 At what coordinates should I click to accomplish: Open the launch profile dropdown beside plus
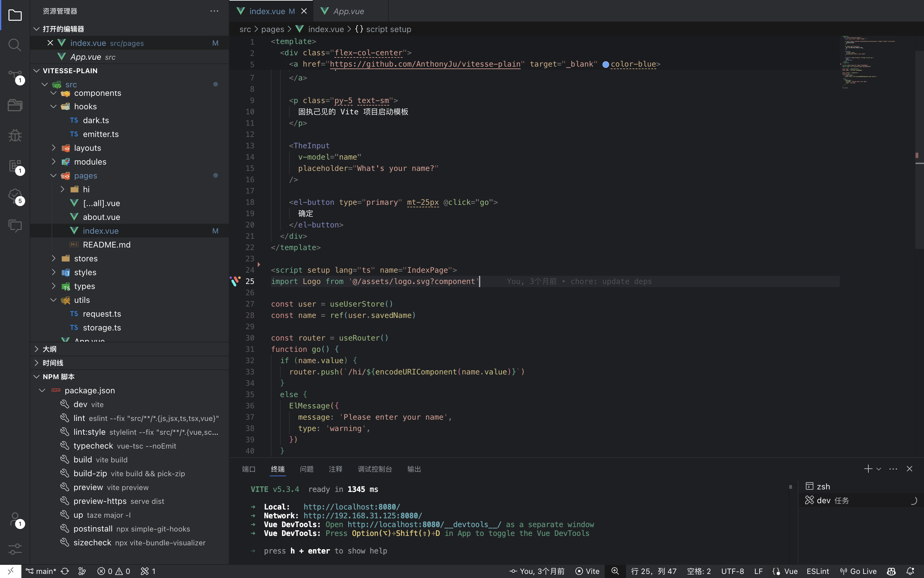point(879,469)
